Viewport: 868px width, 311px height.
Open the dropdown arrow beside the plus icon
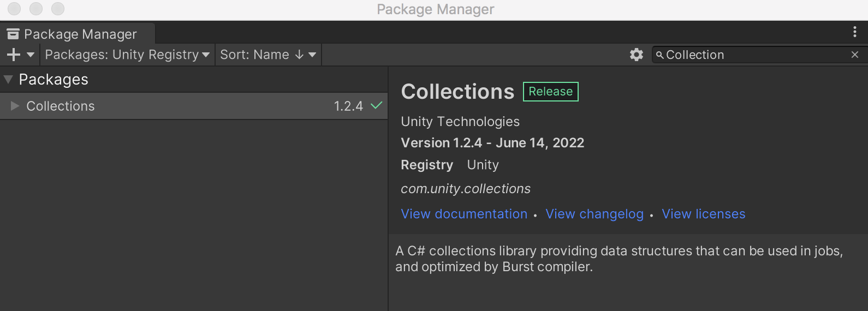click(x=31, y=55)
